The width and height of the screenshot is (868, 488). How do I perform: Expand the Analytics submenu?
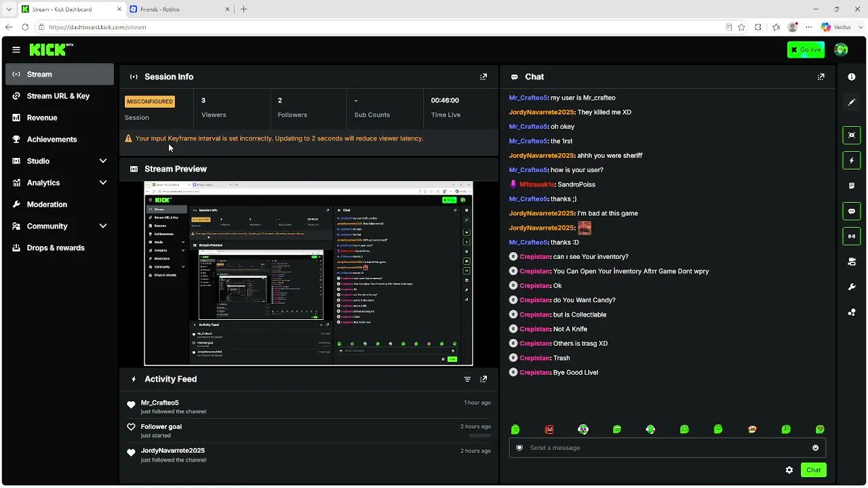pyautogui.click(x=103, y=183)
